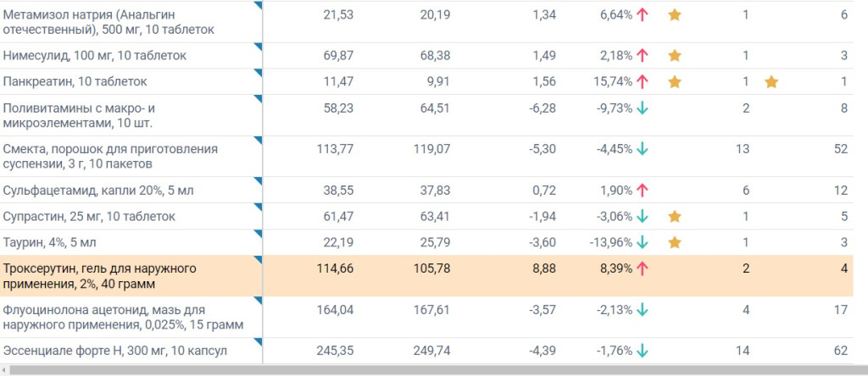
Task: Click price cell 245,35 for Эссенциале
Action: coord(336,351)
